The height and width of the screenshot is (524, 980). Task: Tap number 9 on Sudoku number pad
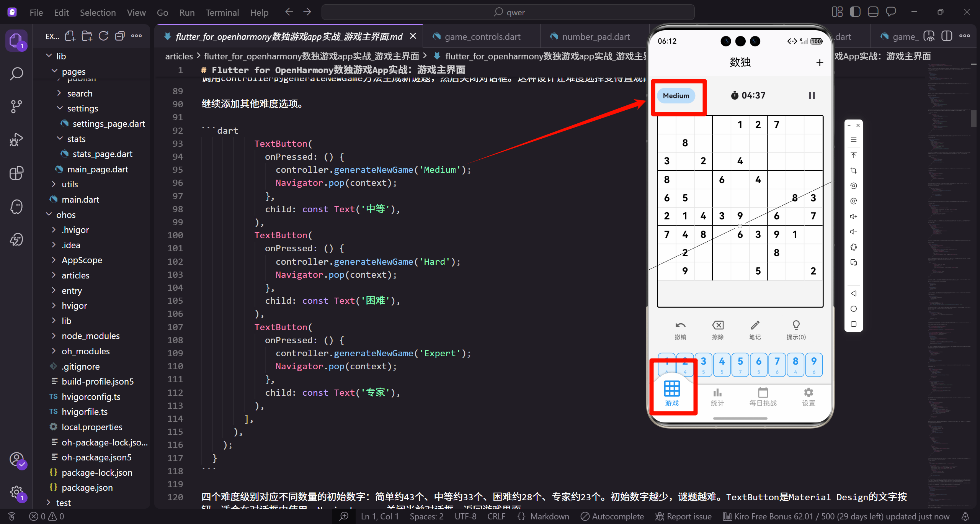814,365
